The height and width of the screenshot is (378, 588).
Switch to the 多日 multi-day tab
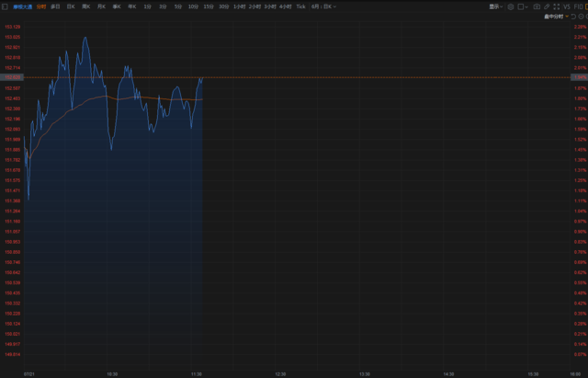point(55,6)
